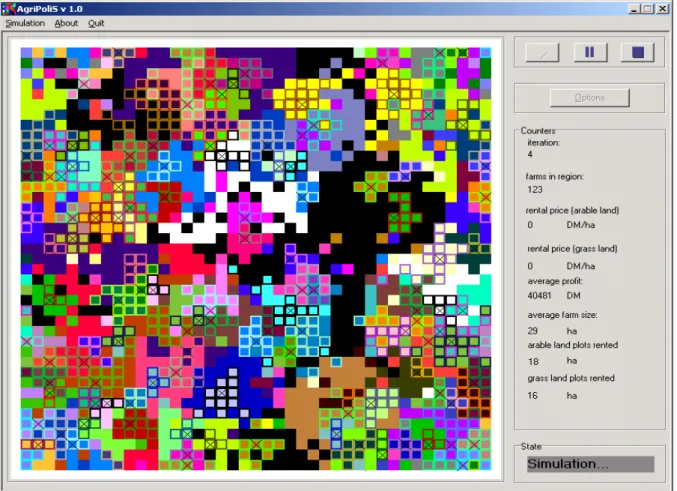
Task: Click the "average farm size:" label
Action: click(x=563, y=315)
